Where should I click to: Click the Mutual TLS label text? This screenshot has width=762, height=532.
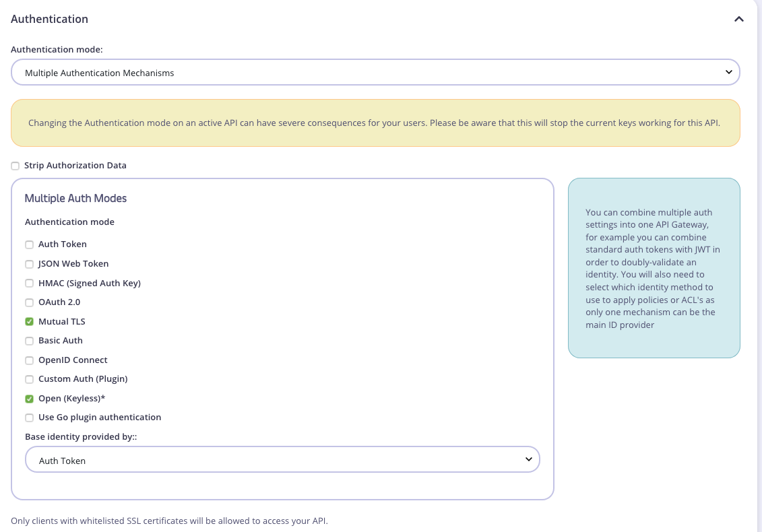(62, 321)
